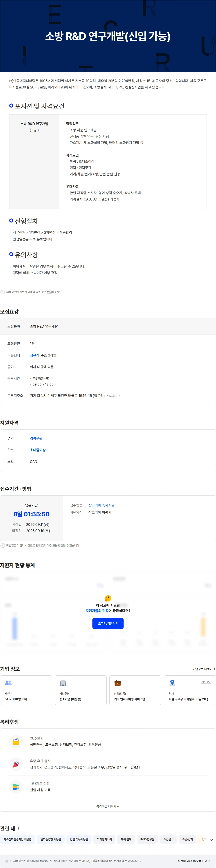Click the CAD skill value
Image resolution: width=216 pixels, height=868 pixels.
click(33, 462)
